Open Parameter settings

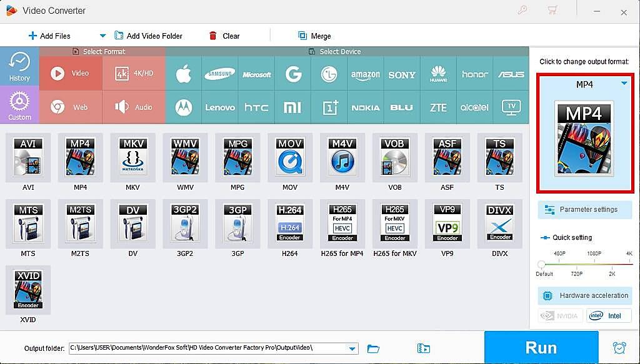pos(584,210)
